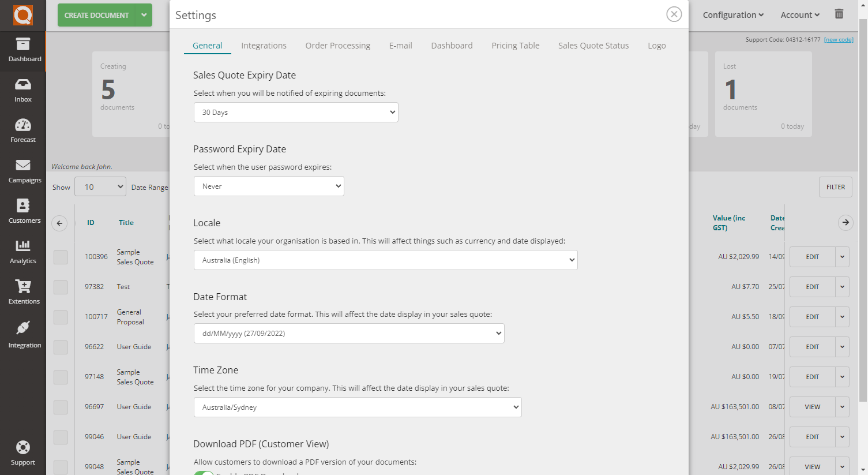View the Customers list
868x475 pixels.
pyautogui.click(x=23, y=211)
